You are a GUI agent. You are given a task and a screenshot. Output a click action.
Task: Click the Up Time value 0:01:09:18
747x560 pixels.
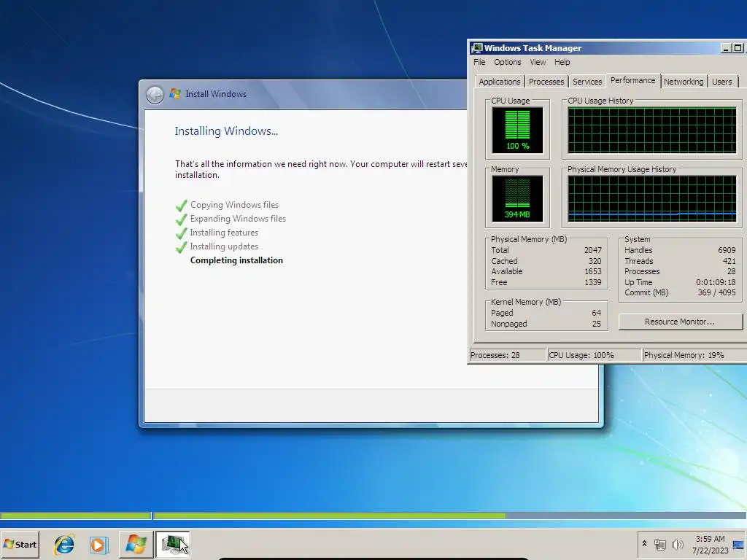(716, 282)
